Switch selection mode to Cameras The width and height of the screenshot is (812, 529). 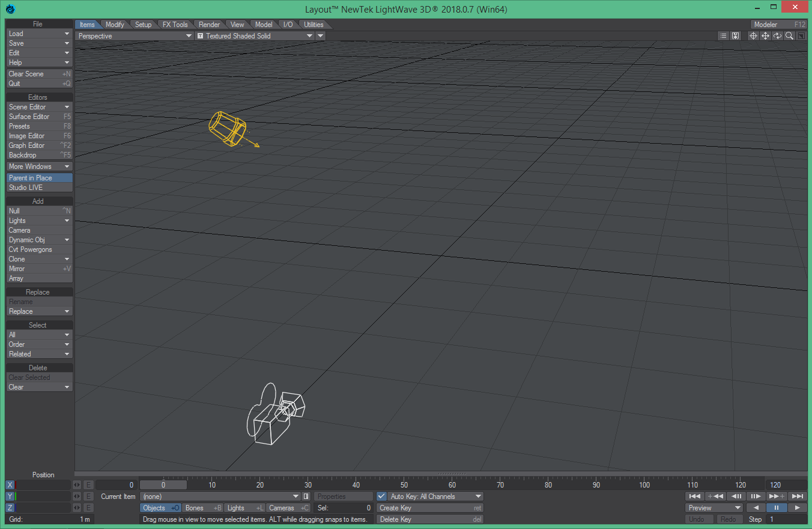click(x=288, y=508)
